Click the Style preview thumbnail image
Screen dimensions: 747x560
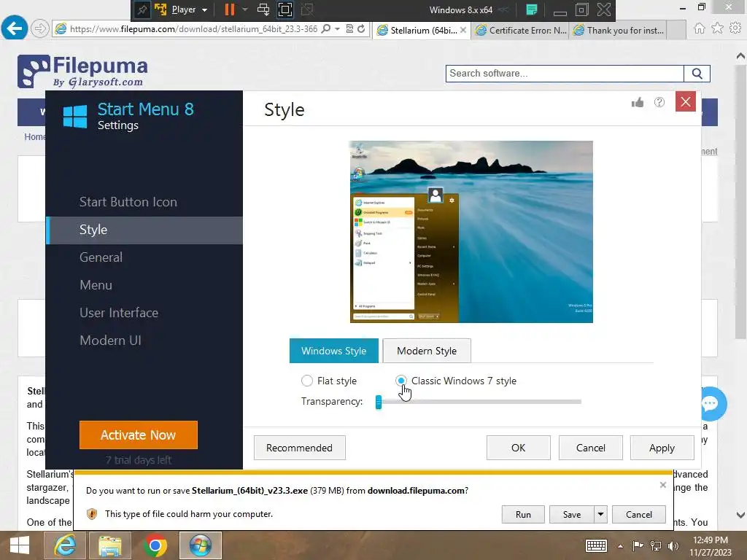pyautogui.click(x=471, y=231)
